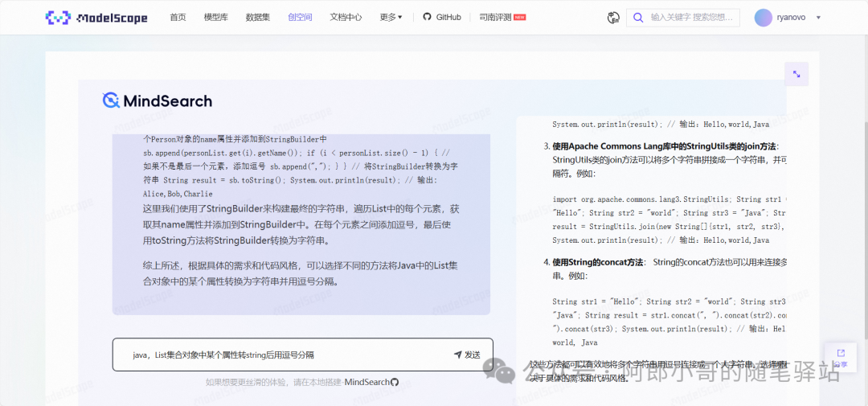
Task: Click the 分享 share button
Action: (x=841, y=358)
